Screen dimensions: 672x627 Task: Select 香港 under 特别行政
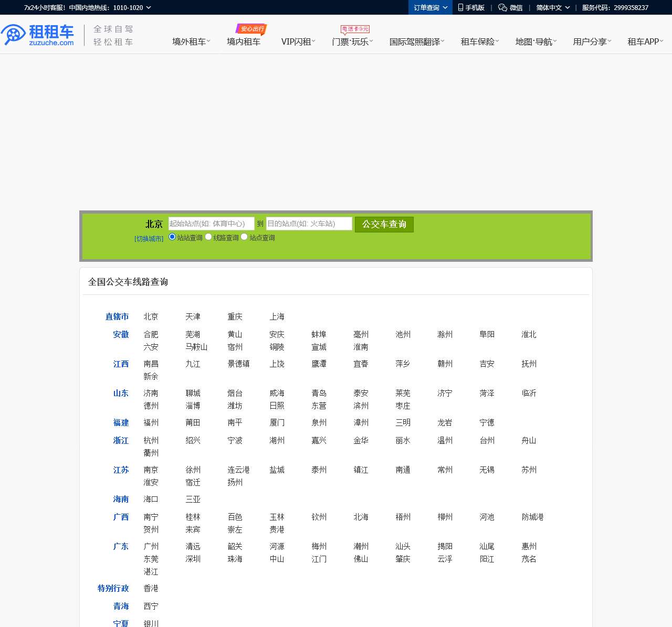151,588
